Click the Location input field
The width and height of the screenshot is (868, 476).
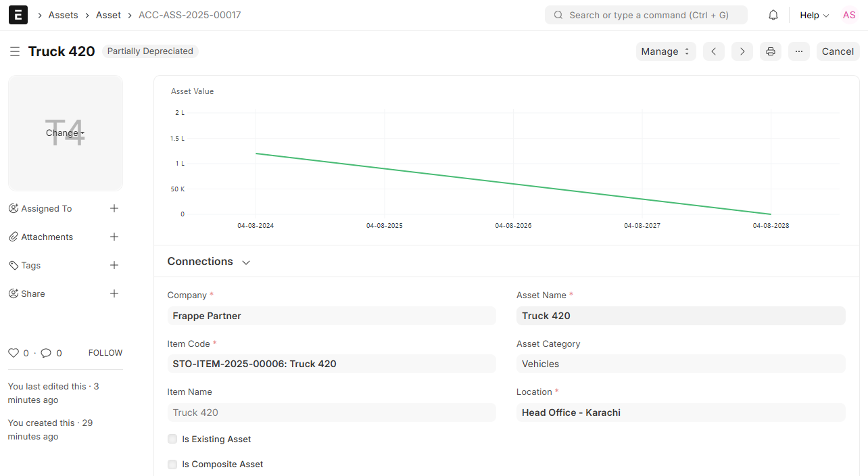tap(680, 412)
